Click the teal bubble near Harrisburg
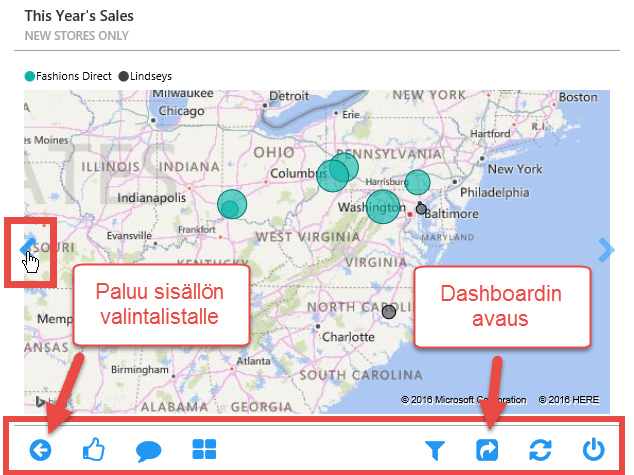The width and height of the screenshot is (634, 475). click(417, 182)
